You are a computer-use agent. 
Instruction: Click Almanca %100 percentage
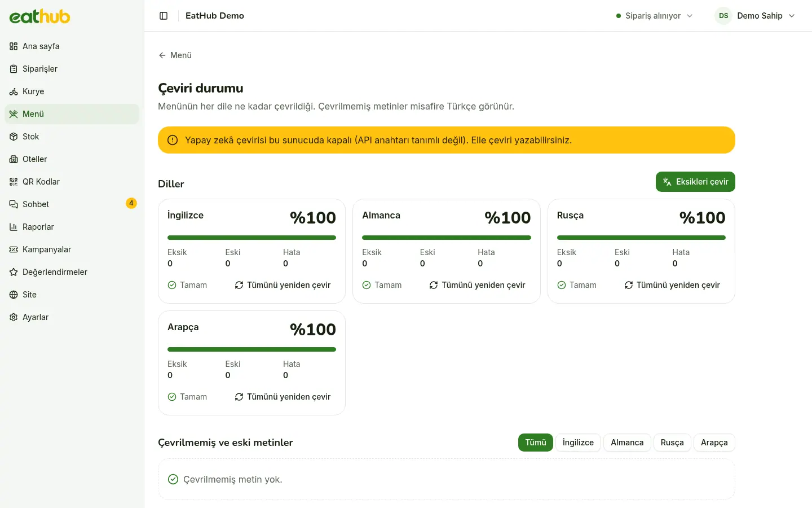click(x=507, y=217)
